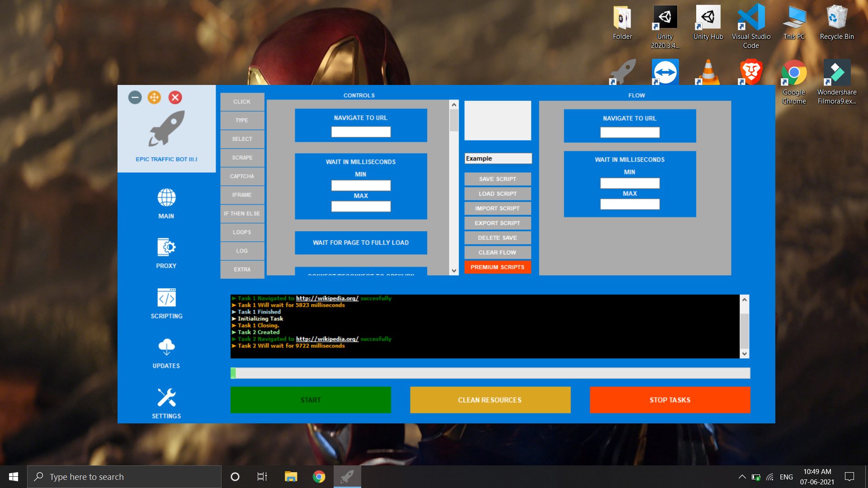868x488 pixels.
Task: Show hidden system tray icons chevron
Action: [x=742, y=477]
